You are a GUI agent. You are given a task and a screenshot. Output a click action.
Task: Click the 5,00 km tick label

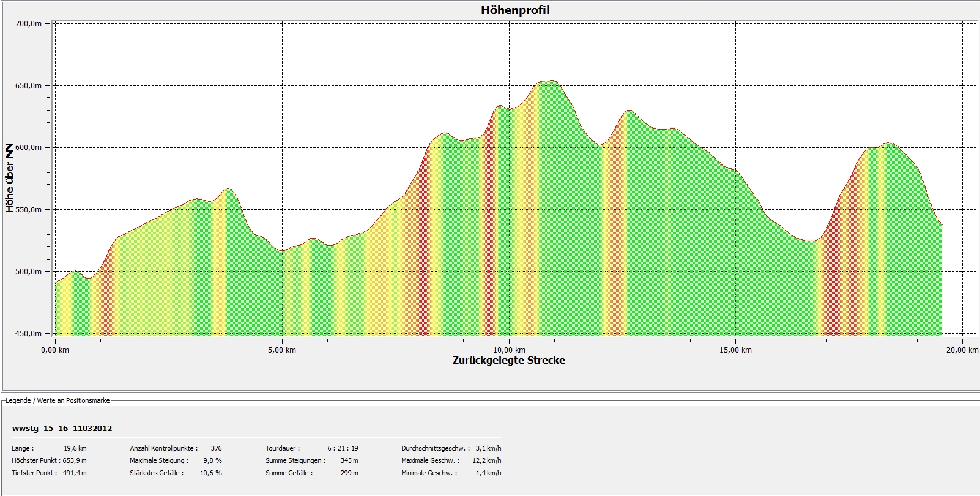[x=283, y=350]
